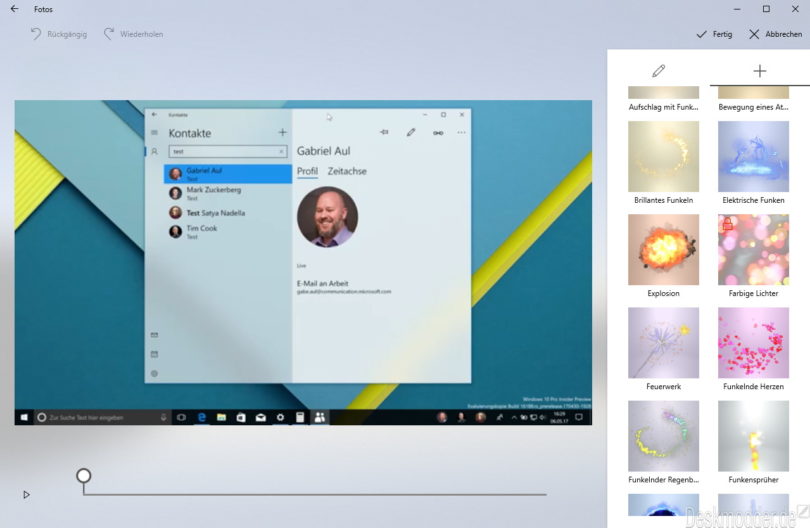This screenshot has height=528, width=810.
Task: Pick the Funkelnde Herzen effect
Action: click(x=753, y=342)
